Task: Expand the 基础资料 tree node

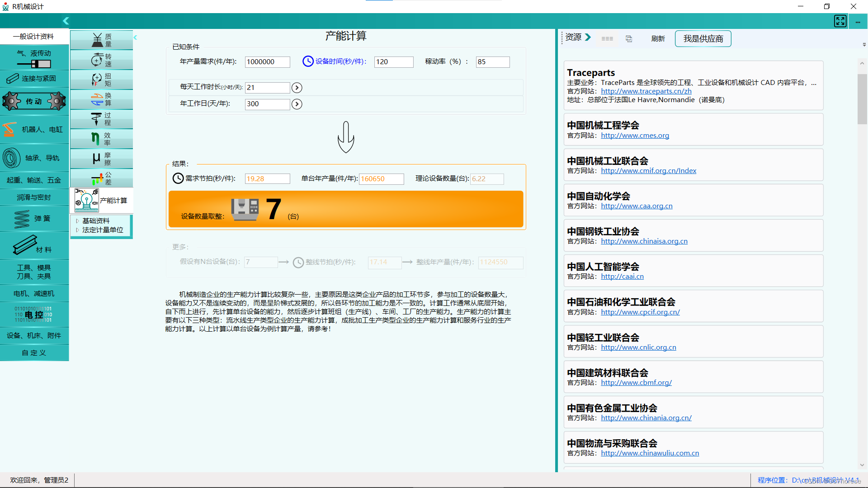Action: click(x=77, y=221)
